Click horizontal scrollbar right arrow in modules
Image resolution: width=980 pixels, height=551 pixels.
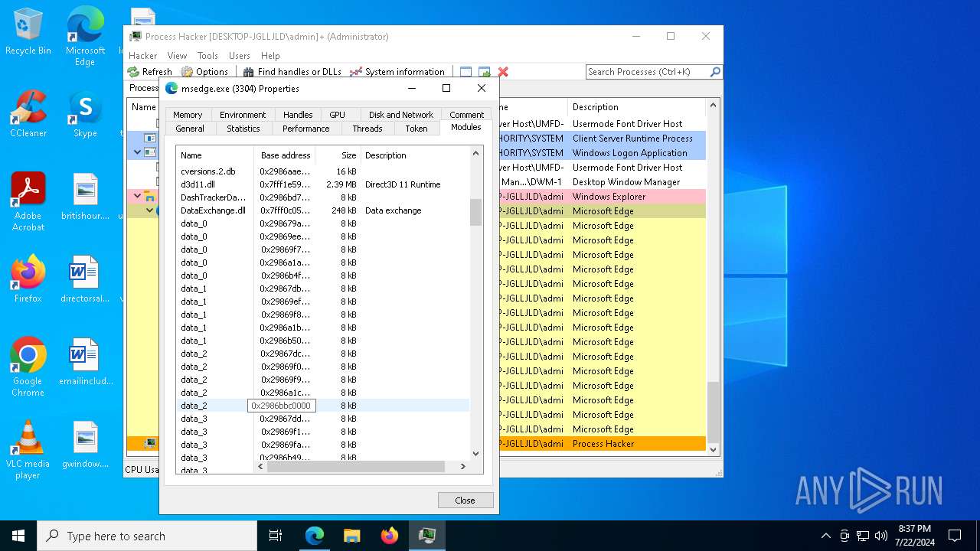462,466
